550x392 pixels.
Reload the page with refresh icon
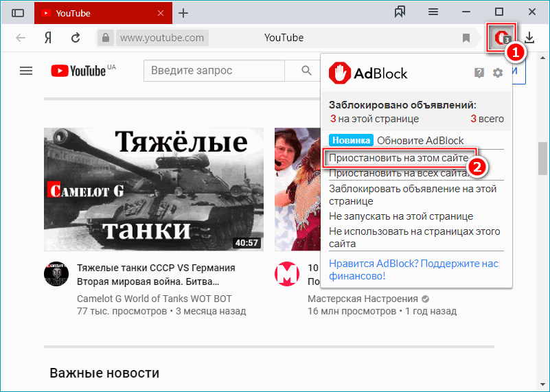[76, 38]
